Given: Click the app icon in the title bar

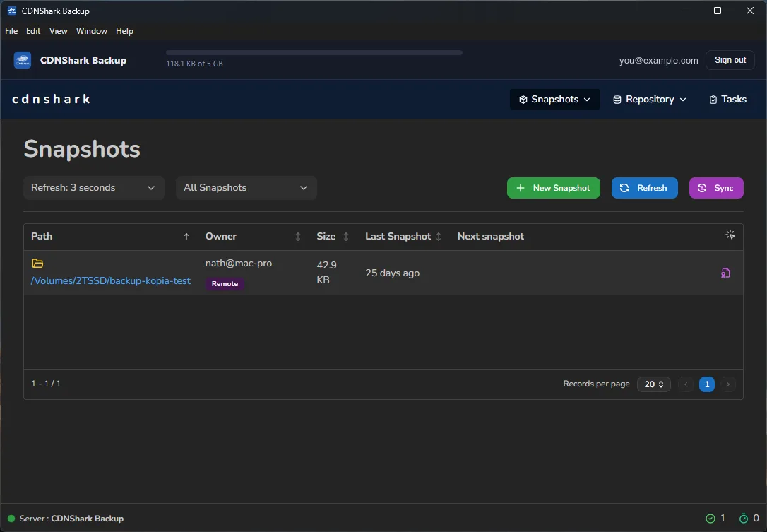Looking at the screenshot, I should (12, 11).
